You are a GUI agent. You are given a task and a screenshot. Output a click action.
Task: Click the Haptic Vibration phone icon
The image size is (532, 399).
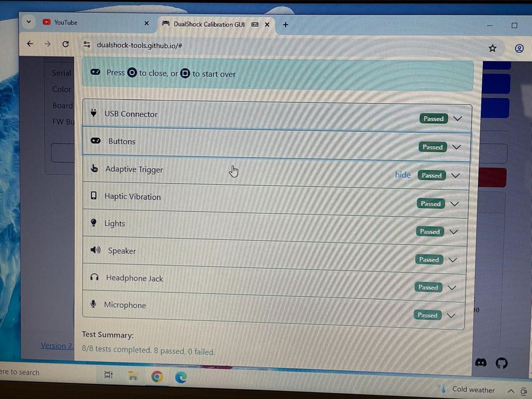tap(94, 196)
